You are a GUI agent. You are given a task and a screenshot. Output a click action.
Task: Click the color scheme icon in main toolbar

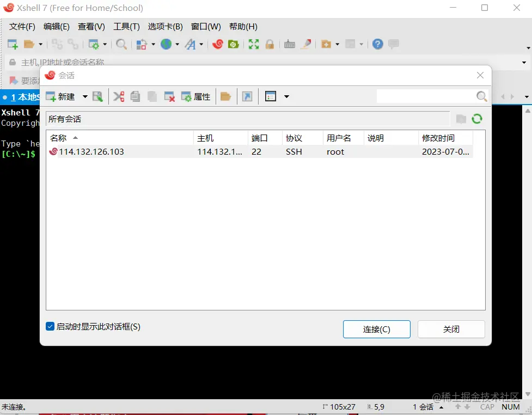pos(141,44)
